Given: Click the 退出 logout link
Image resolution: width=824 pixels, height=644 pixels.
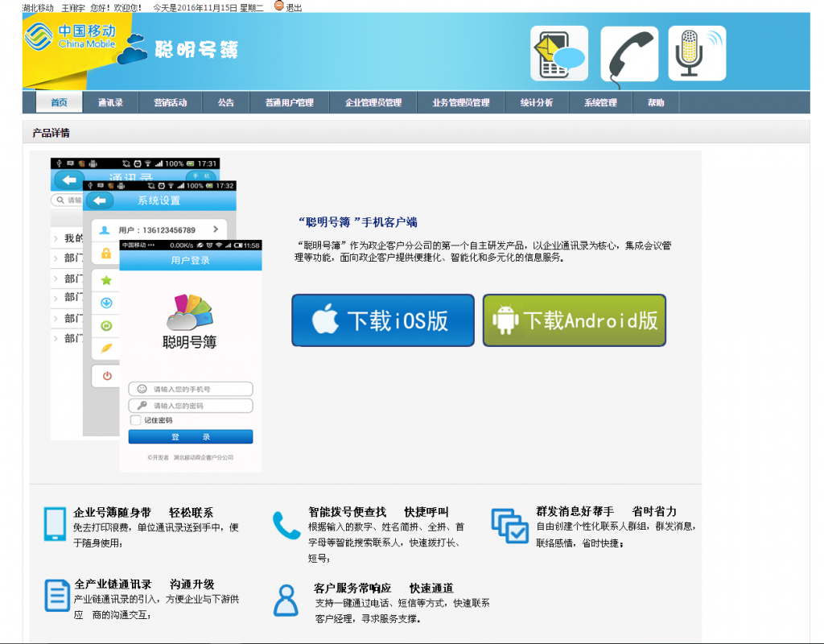Looking at the screenshot, I should [293, 8].
